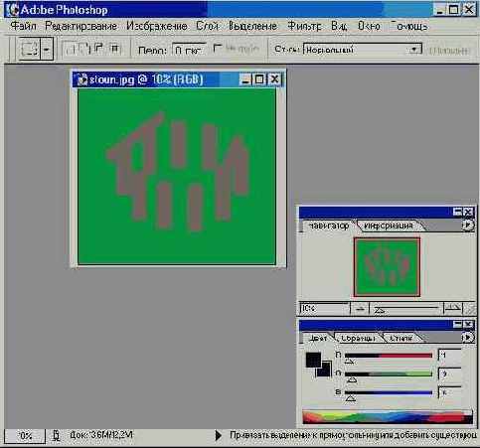
Task: Choose the Add to selection mode icon
Action: point(84,49)
